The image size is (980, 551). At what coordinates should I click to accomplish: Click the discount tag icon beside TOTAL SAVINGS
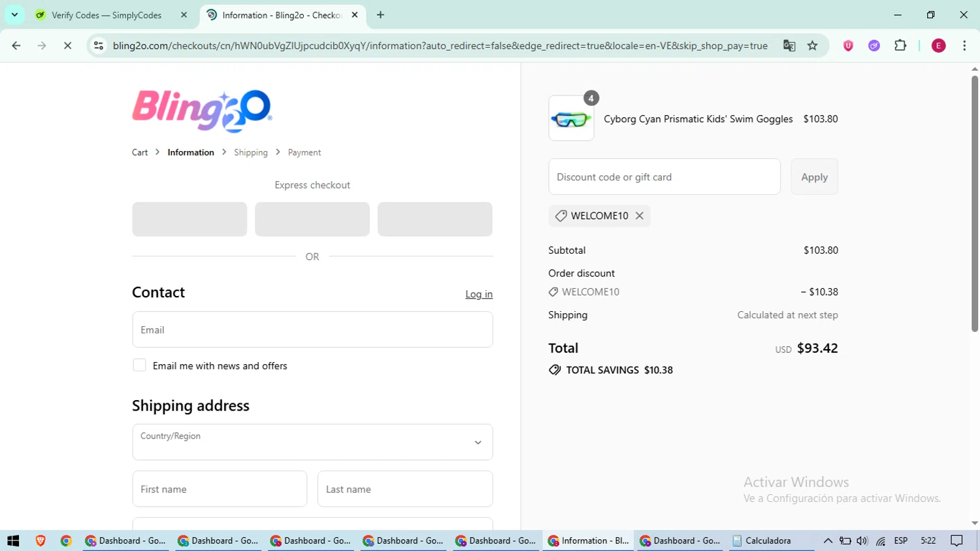click(x=555, y=370)
